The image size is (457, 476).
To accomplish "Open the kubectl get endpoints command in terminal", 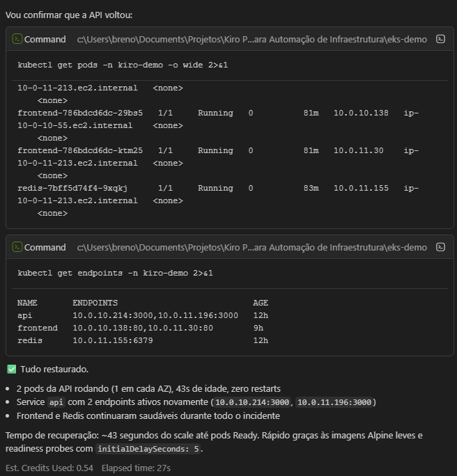I will click(x=440, y=247).
